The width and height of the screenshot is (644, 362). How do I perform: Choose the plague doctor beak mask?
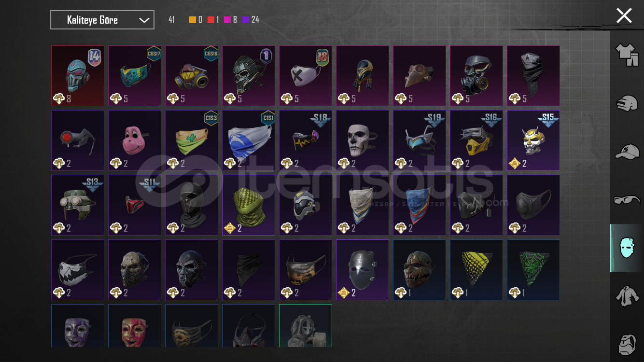[420, 76]
